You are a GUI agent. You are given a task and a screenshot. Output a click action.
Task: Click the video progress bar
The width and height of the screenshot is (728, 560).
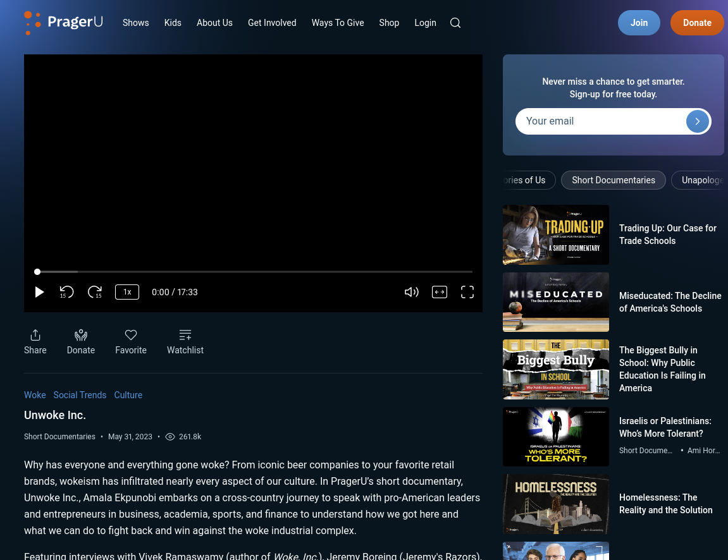(254, 272)
